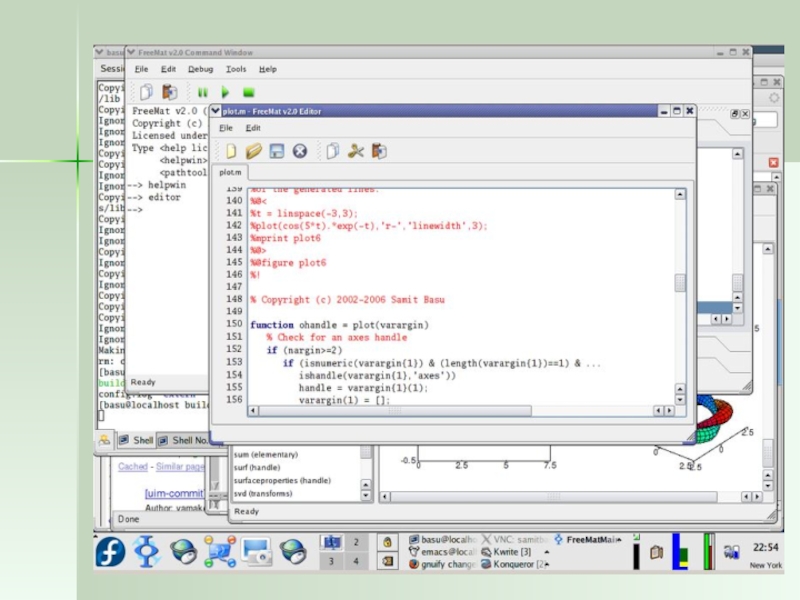Click the Close file X icon in editor

(299, 151)
